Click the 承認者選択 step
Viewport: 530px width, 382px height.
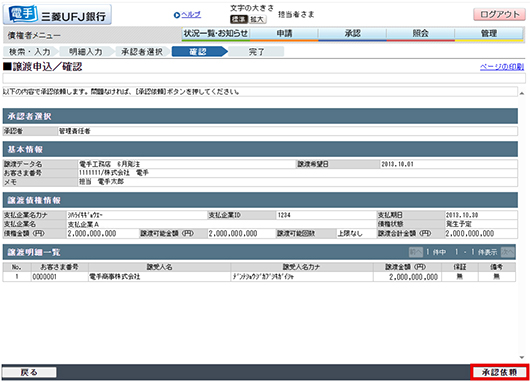142,52
